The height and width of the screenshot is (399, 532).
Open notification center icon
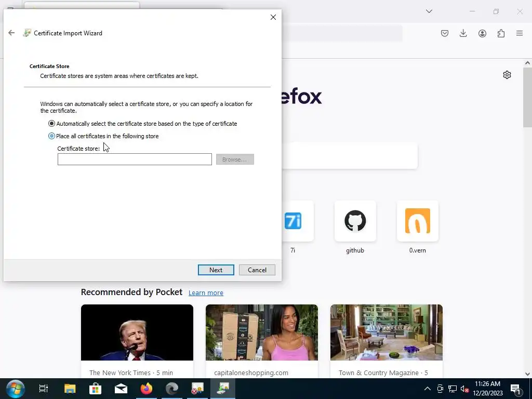coord(515,389)
